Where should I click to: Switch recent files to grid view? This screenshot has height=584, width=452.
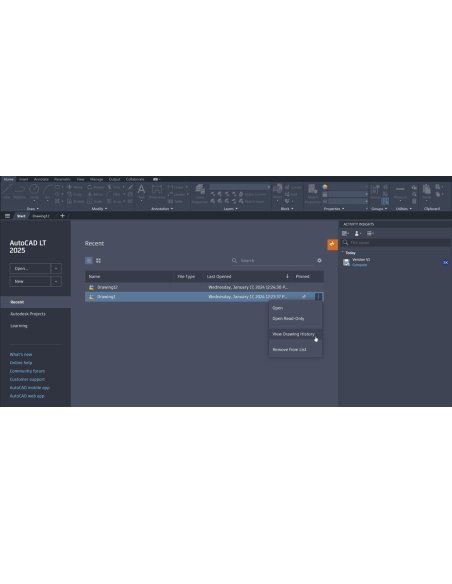click(98, 260)
